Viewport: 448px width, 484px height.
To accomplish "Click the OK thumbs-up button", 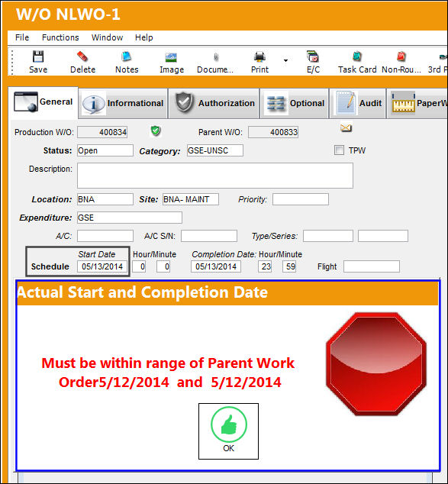I will [228, 431].
